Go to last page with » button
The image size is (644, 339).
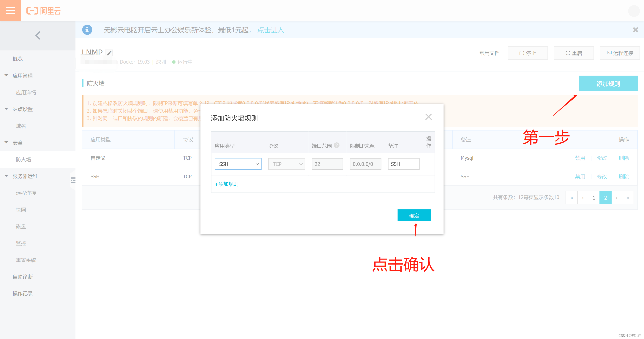pyautogui.click(x=628, y=198)
